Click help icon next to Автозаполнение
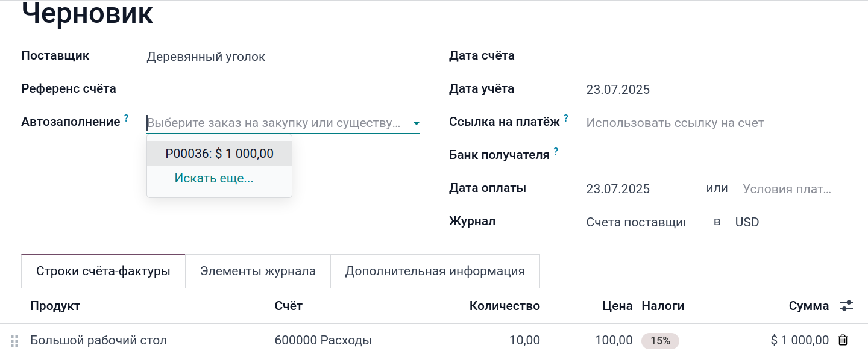 point(126,119)
